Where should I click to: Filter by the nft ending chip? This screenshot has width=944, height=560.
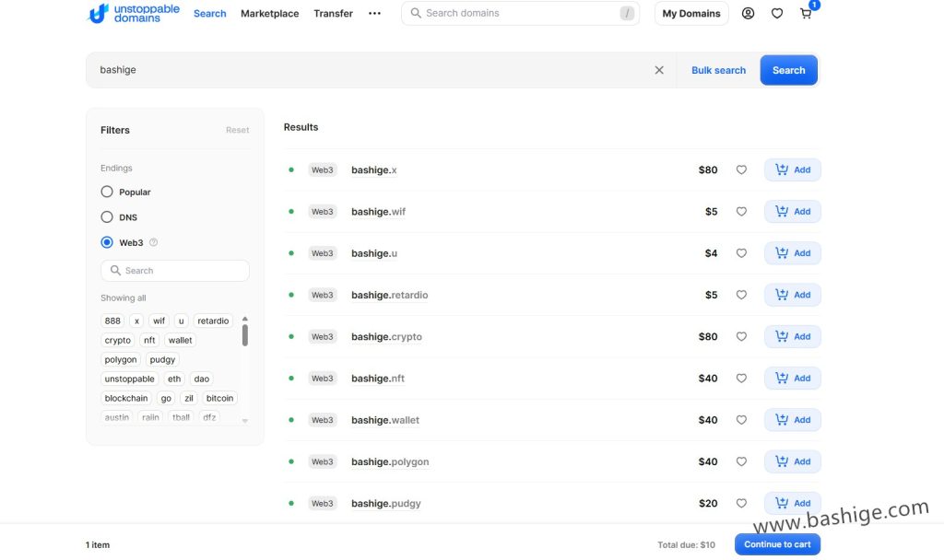(x=149, y=340)
